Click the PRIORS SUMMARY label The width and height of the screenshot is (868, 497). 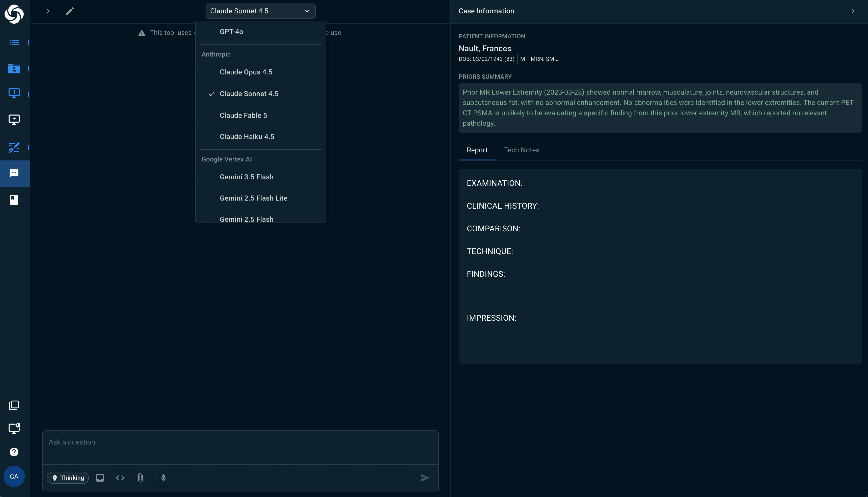coord(485,77)
